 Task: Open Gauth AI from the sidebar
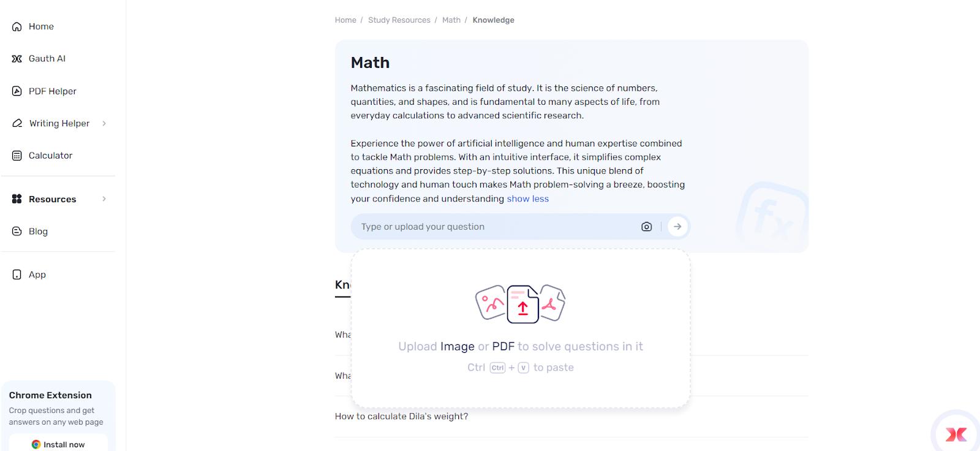point(16,58)
